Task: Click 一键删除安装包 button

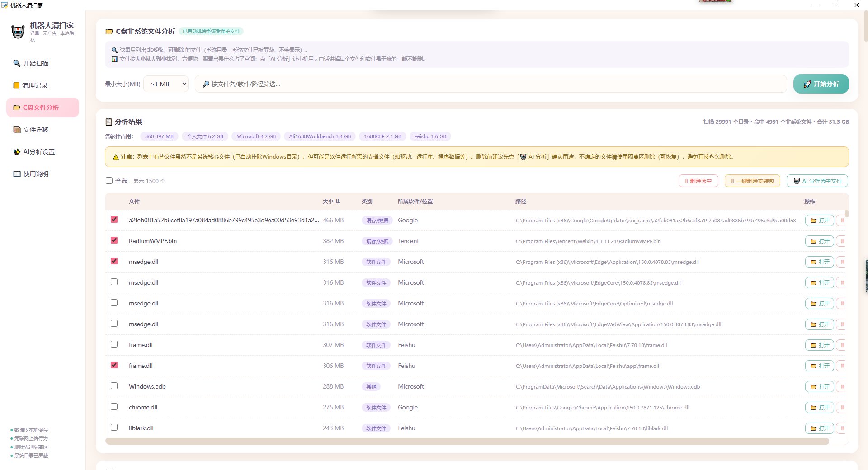Action: (x=752, y=181)
